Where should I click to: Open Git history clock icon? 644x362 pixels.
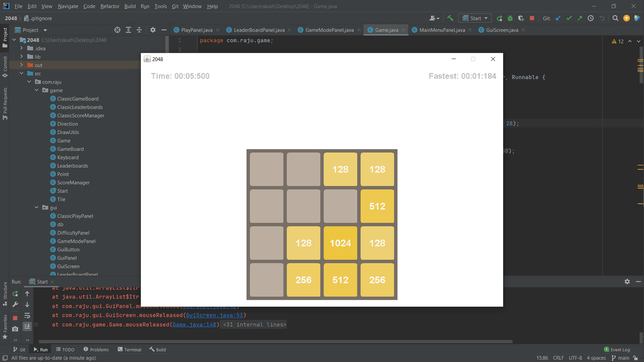click(591, 18)
